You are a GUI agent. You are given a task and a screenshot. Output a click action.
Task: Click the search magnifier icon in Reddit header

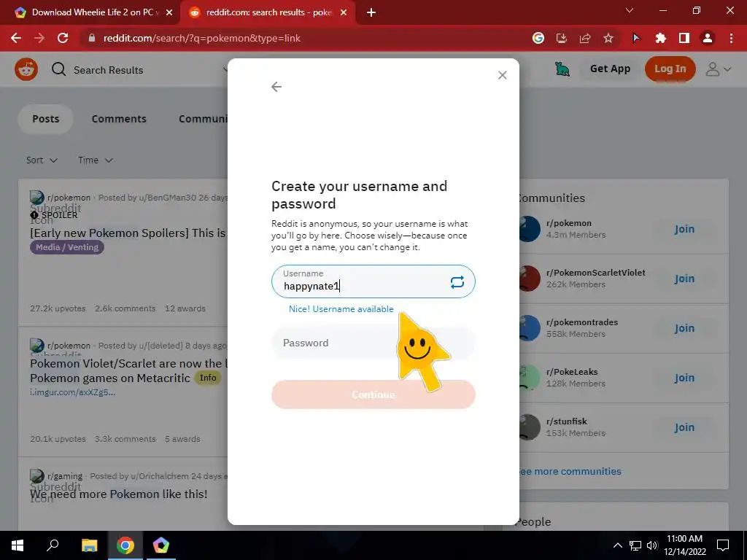(58, 69)
